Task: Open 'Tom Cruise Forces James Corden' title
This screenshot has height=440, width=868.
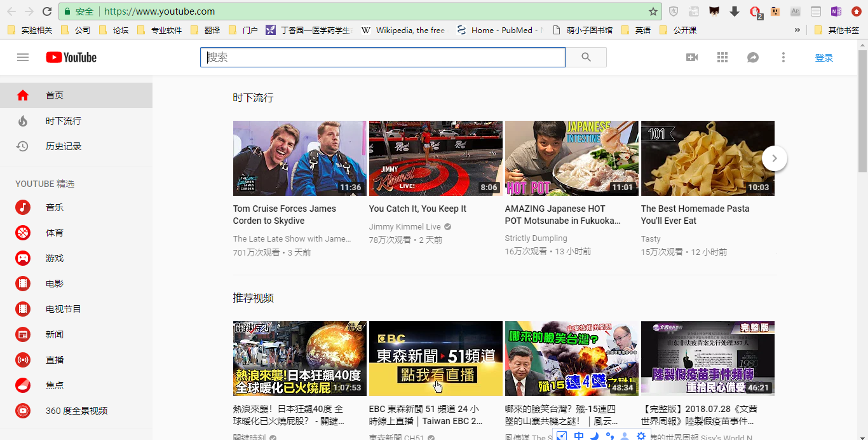Action: (285, 215)
